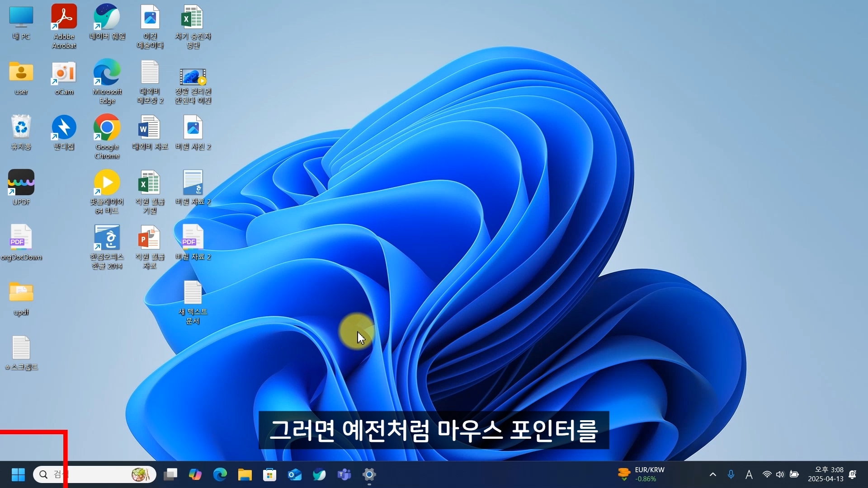
Task: Click the PotPlayer 64-bit shortcut
Action: 107,183
